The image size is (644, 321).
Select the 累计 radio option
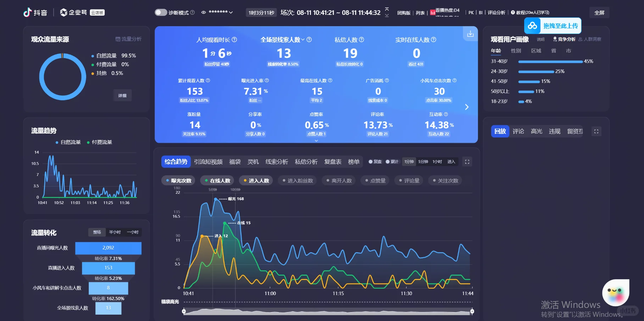[x=388, y=162]
